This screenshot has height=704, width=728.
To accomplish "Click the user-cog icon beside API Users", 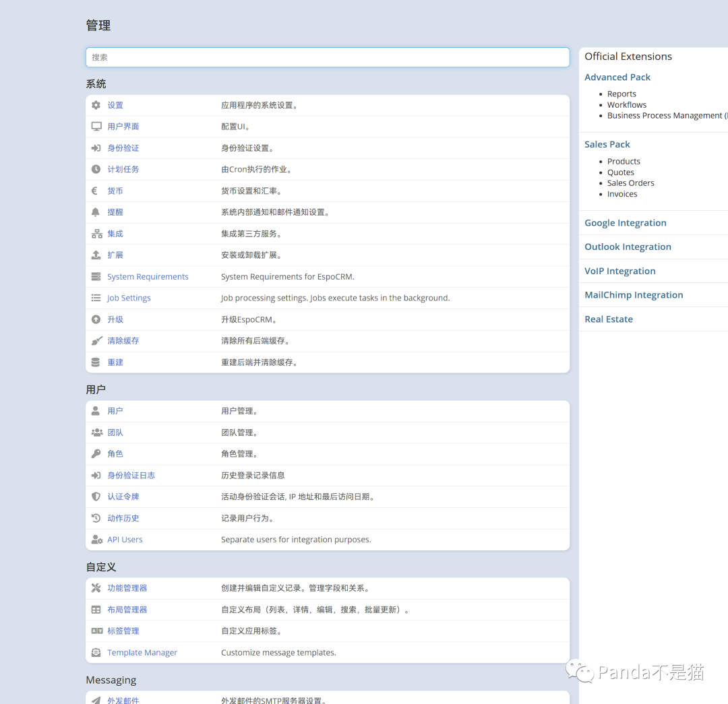I will [x=96, y=540].
